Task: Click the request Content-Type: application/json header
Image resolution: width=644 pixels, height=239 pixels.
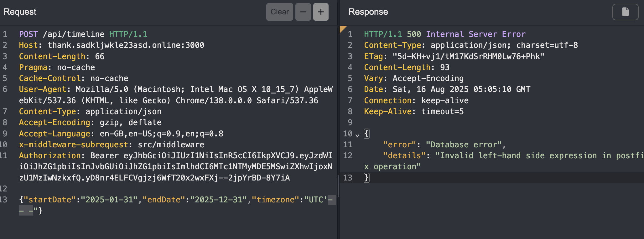Action: click(x=90, y=111)
